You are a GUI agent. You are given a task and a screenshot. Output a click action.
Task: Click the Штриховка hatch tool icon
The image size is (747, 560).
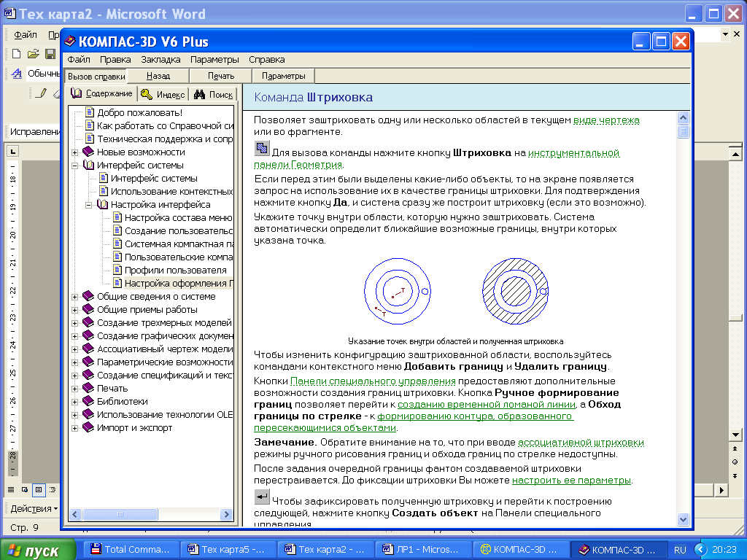[262, 148]
